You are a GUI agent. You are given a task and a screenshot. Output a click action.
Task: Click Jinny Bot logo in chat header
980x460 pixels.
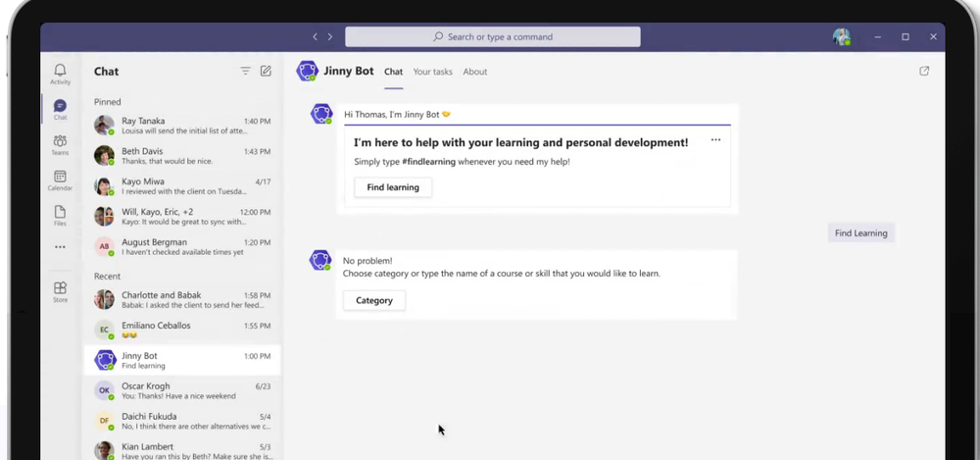pos(307,72)
